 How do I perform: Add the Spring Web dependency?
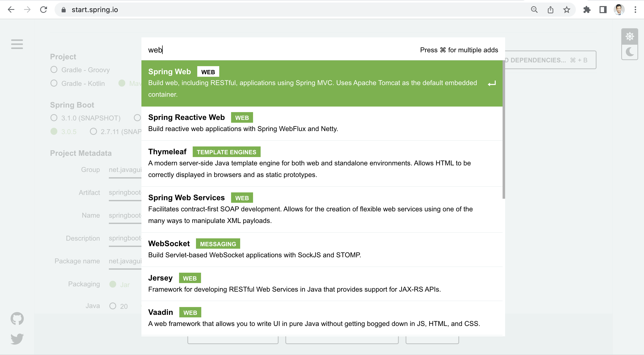(x=322, y=83)
